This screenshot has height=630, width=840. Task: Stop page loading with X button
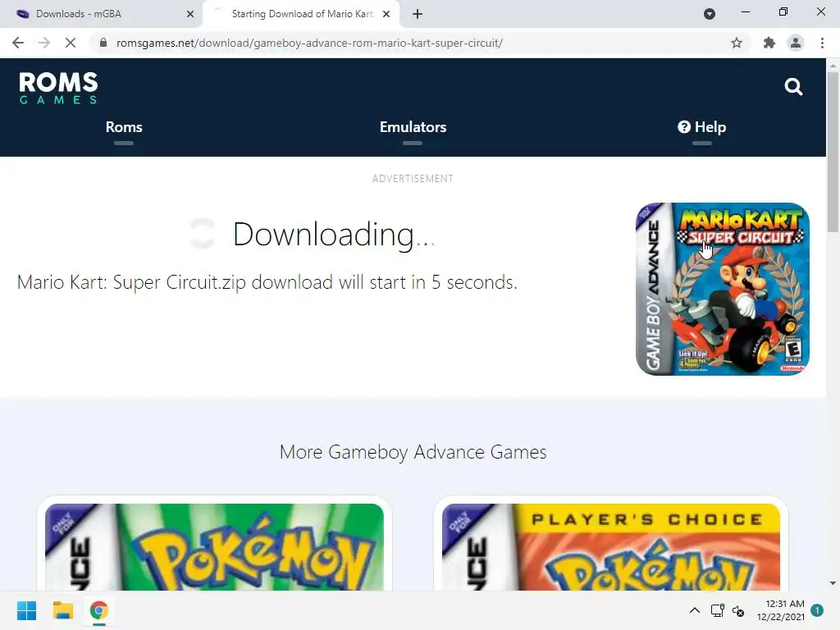71,43
